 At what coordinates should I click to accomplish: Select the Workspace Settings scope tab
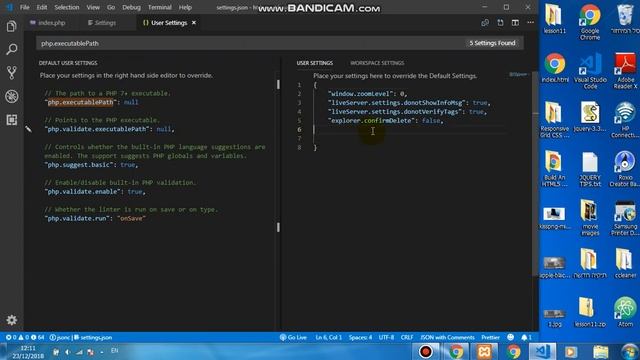pyautogui.click(x=377, y=63)
